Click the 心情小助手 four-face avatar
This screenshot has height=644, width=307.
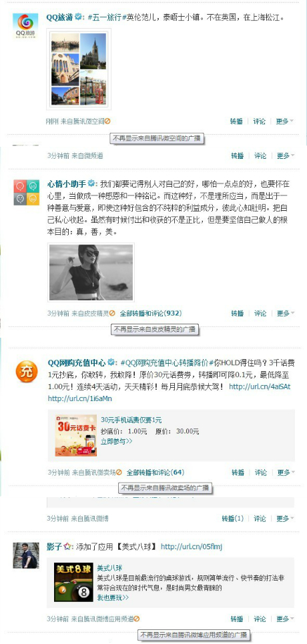(x=26, y=192)
